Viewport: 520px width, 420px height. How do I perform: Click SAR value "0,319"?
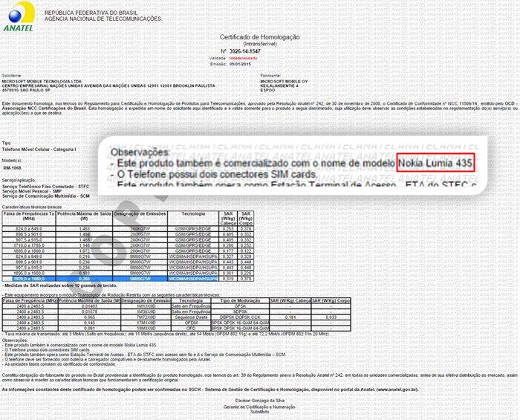228,279
